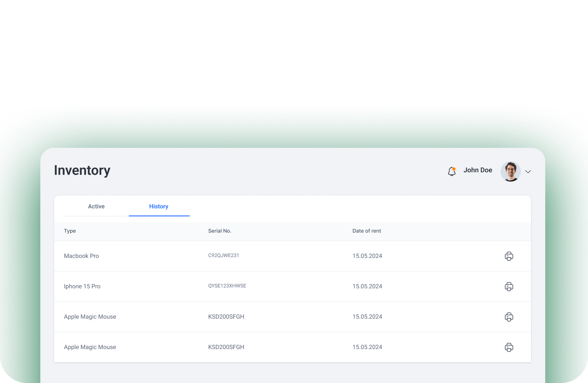588x383 pixels.
Task: Click the Serial No. column header
Action: tap(220, 231)
